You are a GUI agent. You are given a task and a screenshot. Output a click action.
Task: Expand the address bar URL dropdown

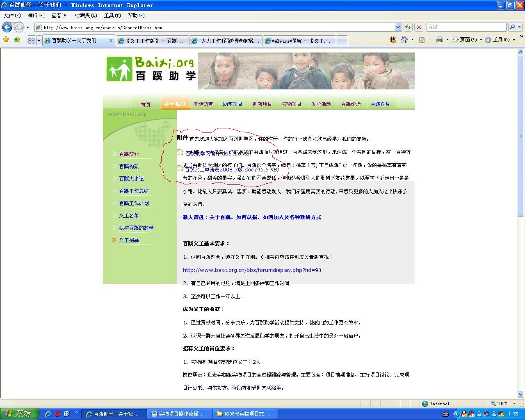point(397,27)
